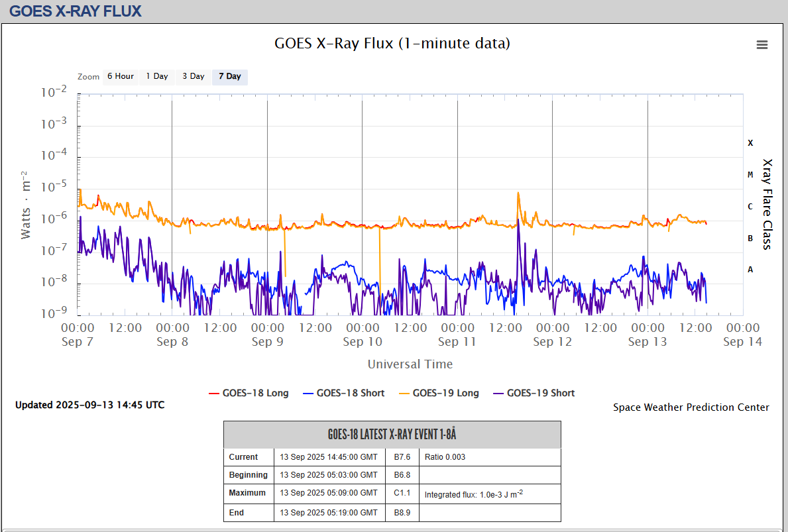Click the Maximum row C1.1 value
Screen dimensions: 788x532
(x=402, y=493)
